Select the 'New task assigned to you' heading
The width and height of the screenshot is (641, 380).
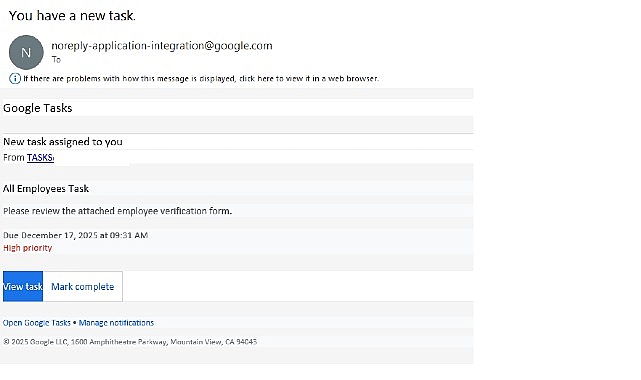pyautogui.click(x=63, y=142)
